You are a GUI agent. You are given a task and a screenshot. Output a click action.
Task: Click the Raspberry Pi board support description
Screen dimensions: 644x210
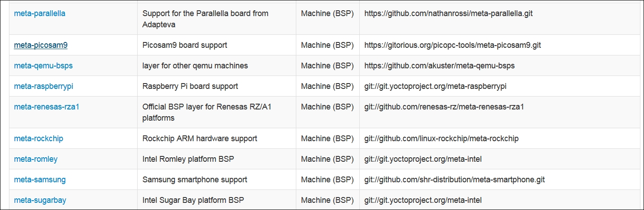point(190,86)
